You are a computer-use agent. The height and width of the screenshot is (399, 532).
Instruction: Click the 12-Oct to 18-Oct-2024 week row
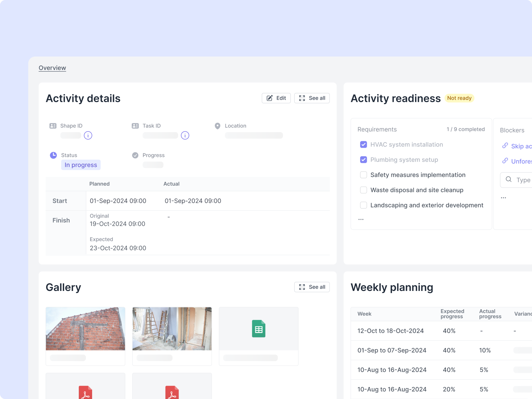(442, 331)
